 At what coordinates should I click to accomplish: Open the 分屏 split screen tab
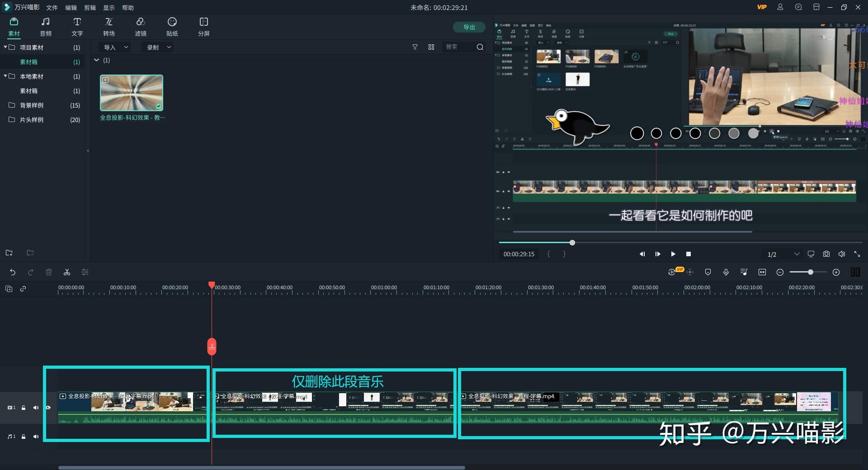[x=204, y=27]
